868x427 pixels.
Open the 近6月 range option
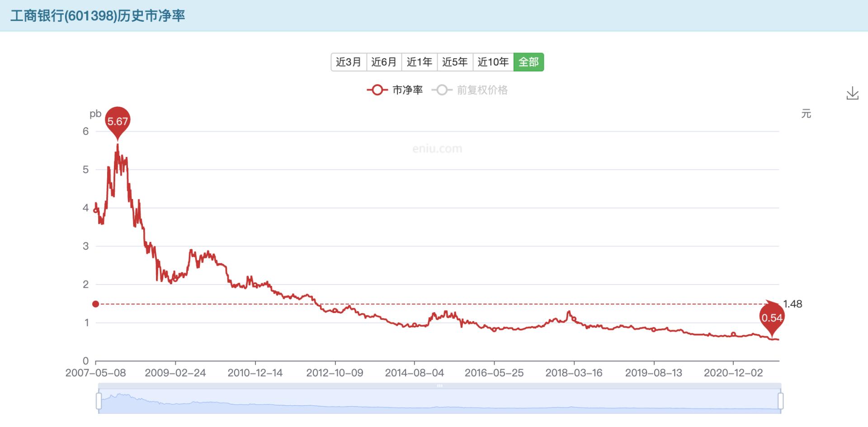[x=384, y=62]
